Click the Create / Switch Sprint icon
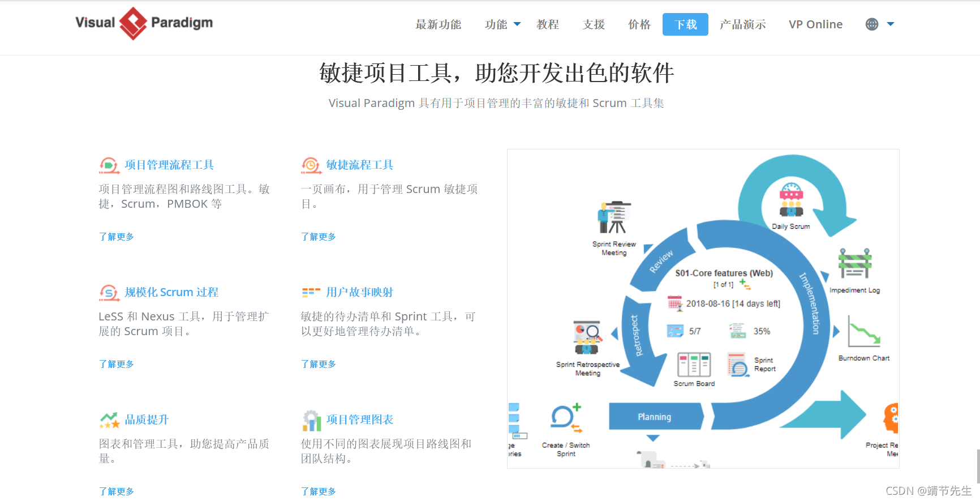Viewport: 980px width, 501px height. tap(566, 419)
